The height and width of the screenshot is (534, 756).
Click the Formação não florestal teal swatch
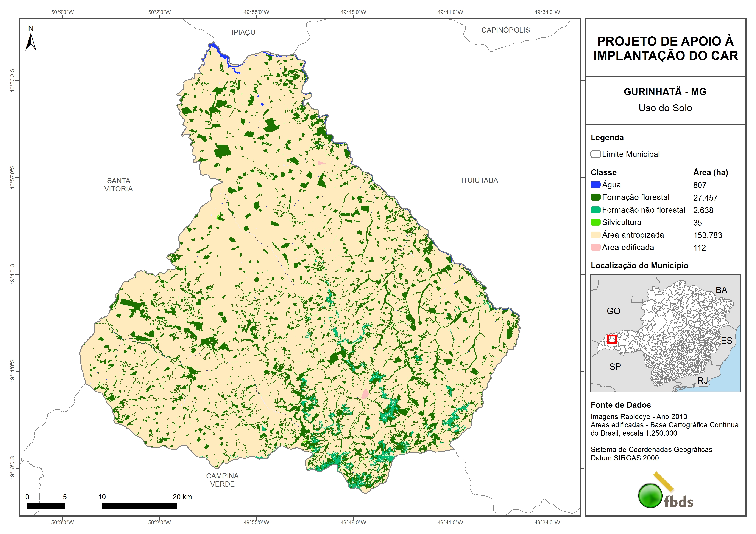(x=595, y=210)
